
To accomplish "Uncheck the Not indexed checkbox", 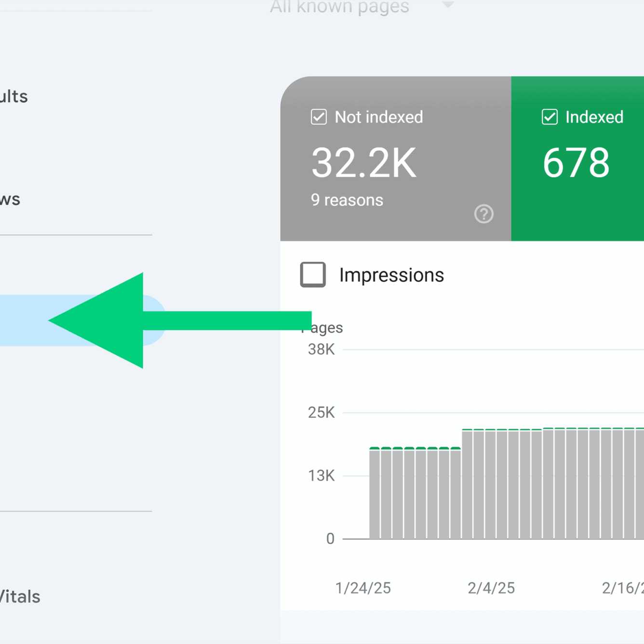I will click(319, 117).
